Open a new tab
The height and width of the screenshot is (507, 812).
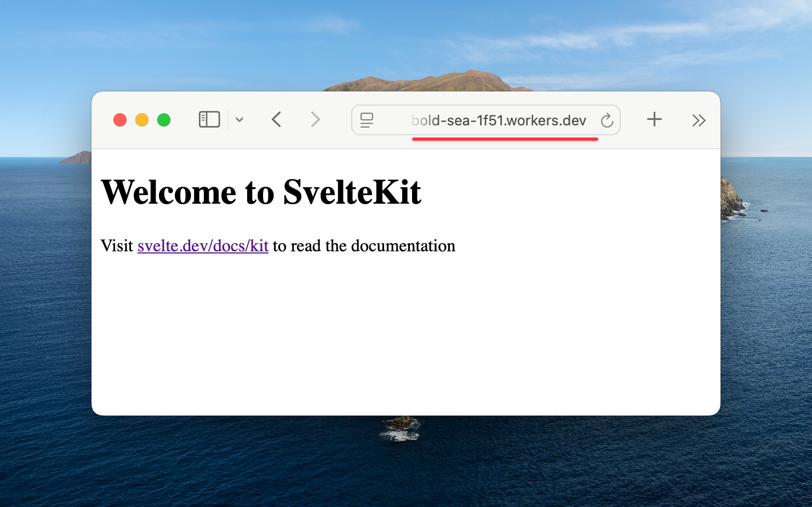tap(654, 119)
